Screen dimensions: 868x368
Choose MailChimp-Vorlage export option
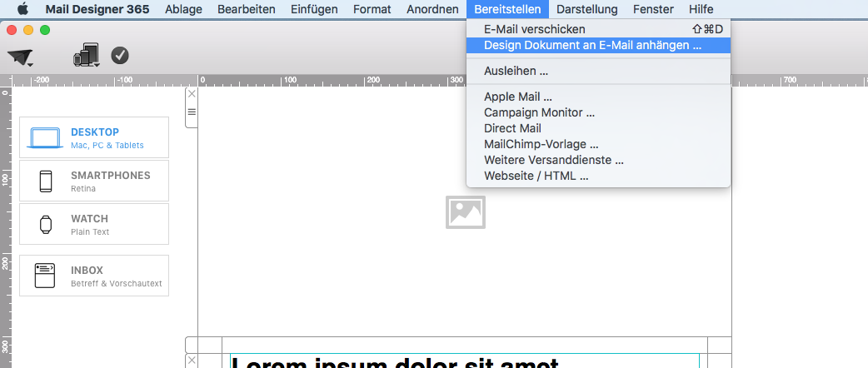point(598,144)
